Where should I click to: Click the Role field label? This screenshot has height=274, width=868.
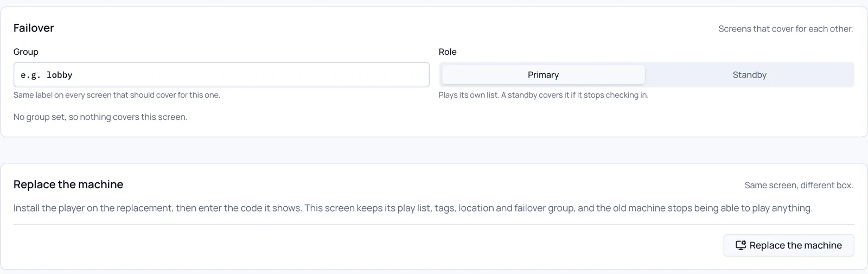click(x=448, y=52)
